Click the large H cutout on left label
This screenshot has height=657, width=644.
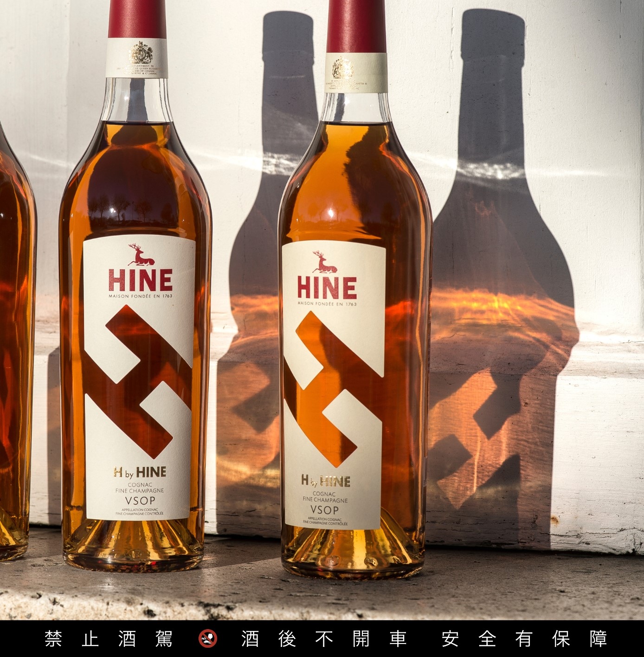point(138,382)
